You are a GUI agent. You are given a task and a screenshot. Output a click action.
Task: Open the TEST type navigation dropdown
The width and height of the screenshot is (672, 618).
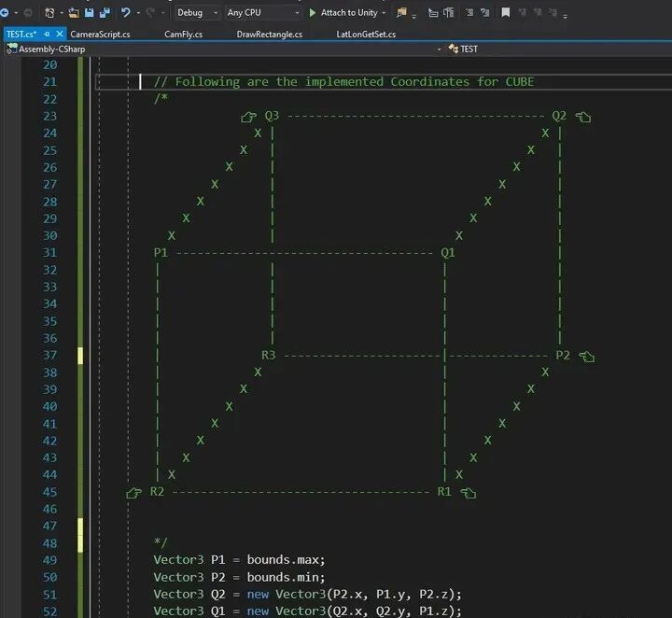point(560,49)
